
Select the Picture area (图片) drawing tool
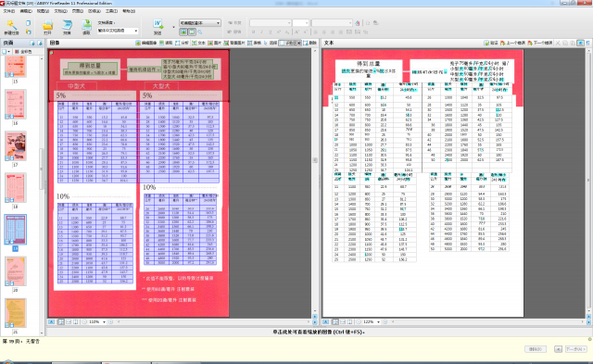214,43
